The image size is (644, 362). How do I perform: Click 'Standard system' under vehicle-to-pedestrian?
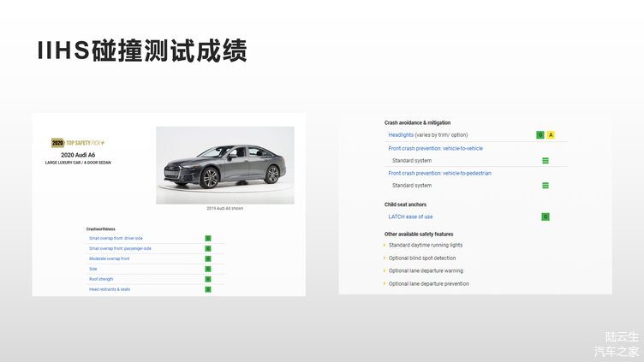point(412,186)
